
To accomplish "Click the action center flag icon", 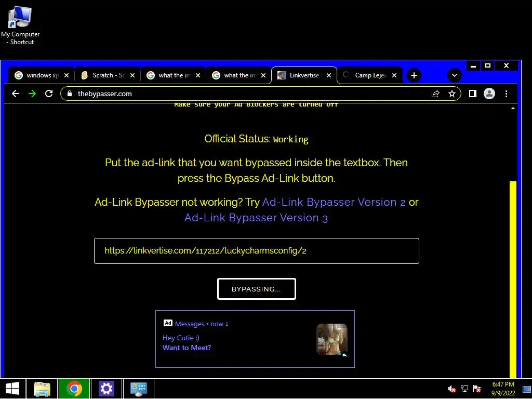I will (x=477, y=389).
